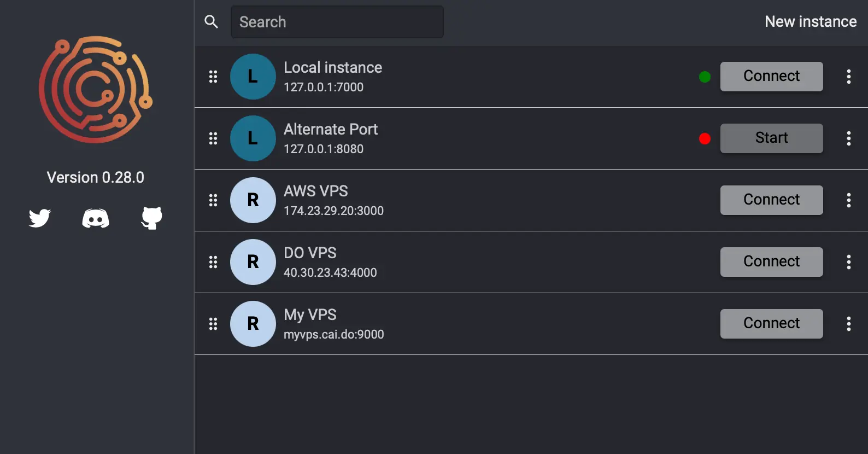This screenshot has height=454, width=868.
Task: Open the options menu for Local instance
Action: click(x=849, y=77)
